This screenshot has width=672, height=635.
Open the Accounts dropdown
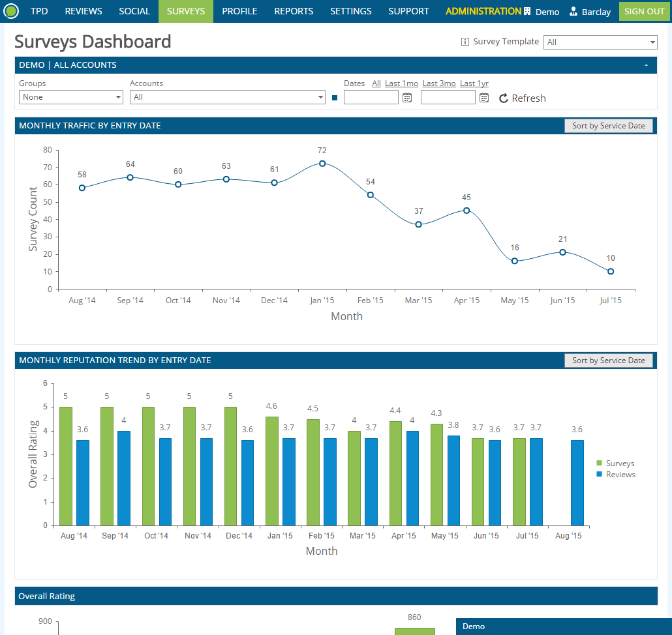pyautogui.click(x=228, y=97)
